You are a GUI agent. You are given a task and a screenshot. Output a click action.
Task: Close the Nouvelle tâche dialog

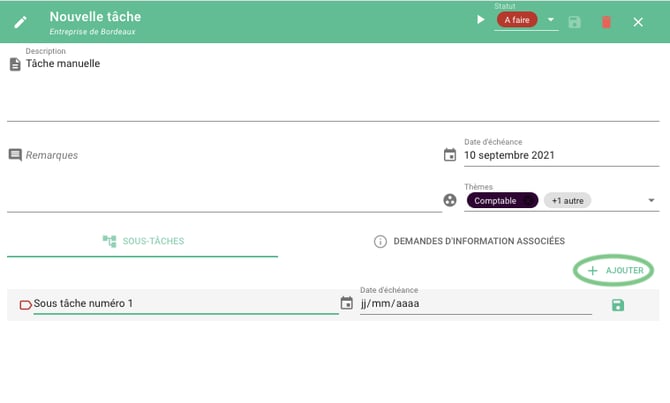click(638, 22)
